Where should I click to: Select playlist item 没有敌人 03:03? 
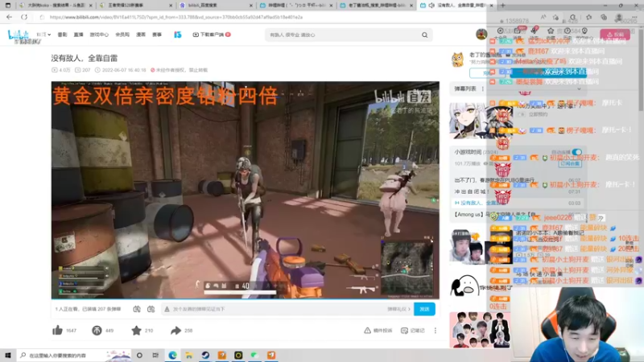pyautogui.click(x=517, y=203)
